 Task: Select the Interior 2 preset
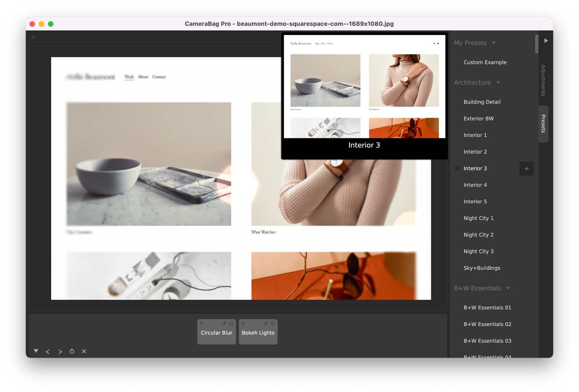[x=475, y=152]
